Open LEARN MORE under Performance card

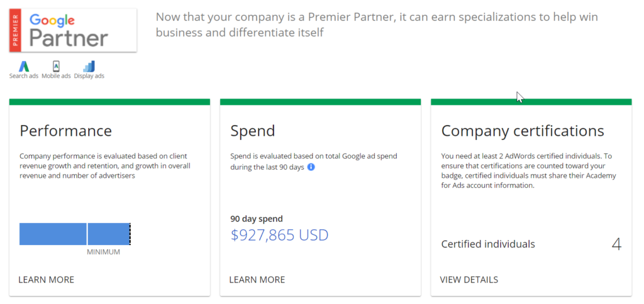point(47,280)
